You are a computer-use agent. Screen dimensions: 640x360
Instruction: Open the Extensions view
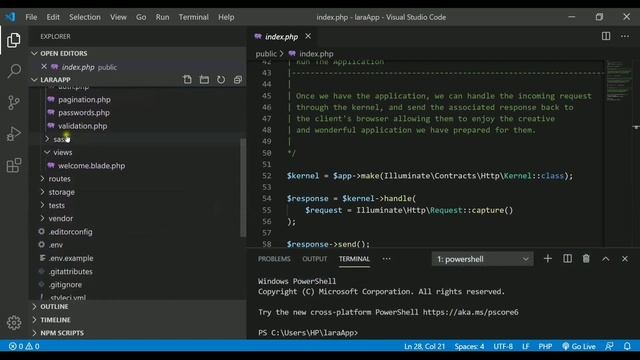pos(13,165)
